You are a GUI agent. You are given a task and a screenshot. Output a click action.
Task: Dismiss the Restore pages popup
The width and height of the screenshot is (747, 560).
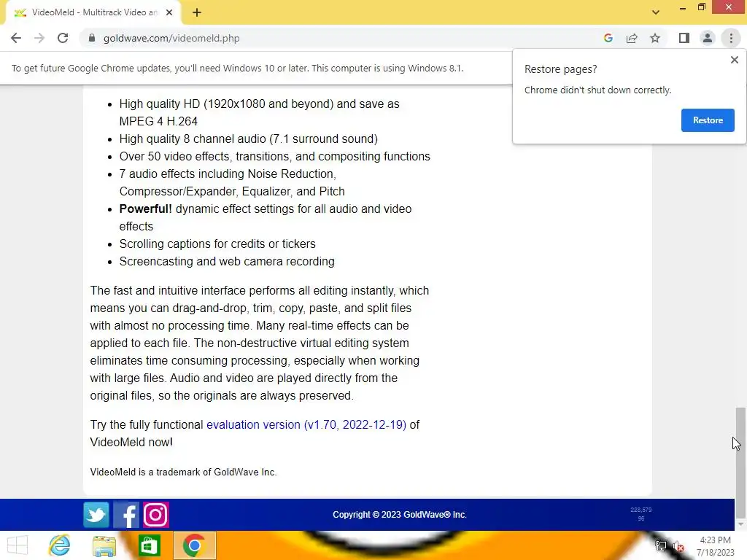pyautogui.click(x=734, y=60)
